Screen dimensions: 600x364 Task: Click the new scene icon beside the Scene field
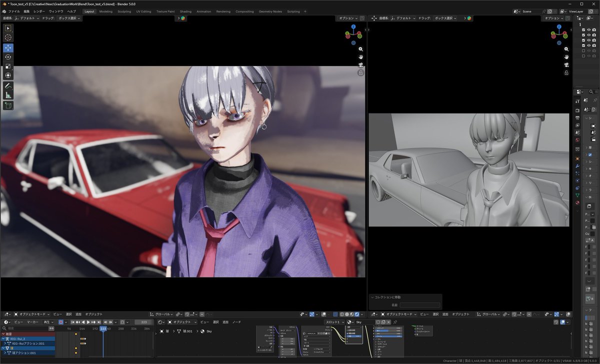pyautogui.click(x=549, y=11)
